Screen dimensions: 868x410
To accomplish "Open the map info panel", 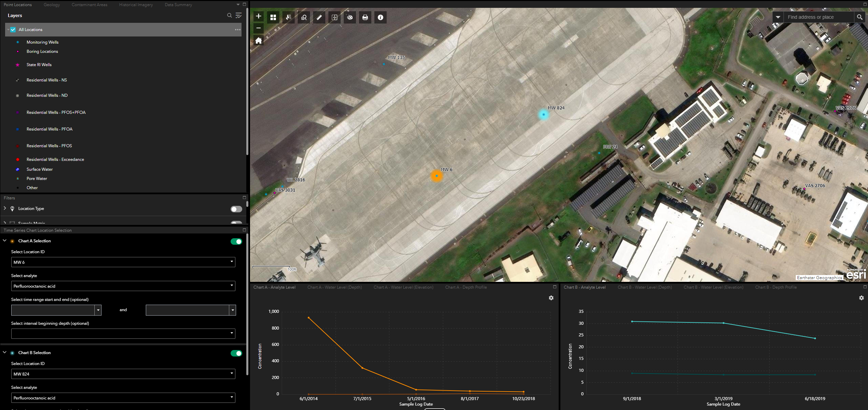I will pos(381,17).
